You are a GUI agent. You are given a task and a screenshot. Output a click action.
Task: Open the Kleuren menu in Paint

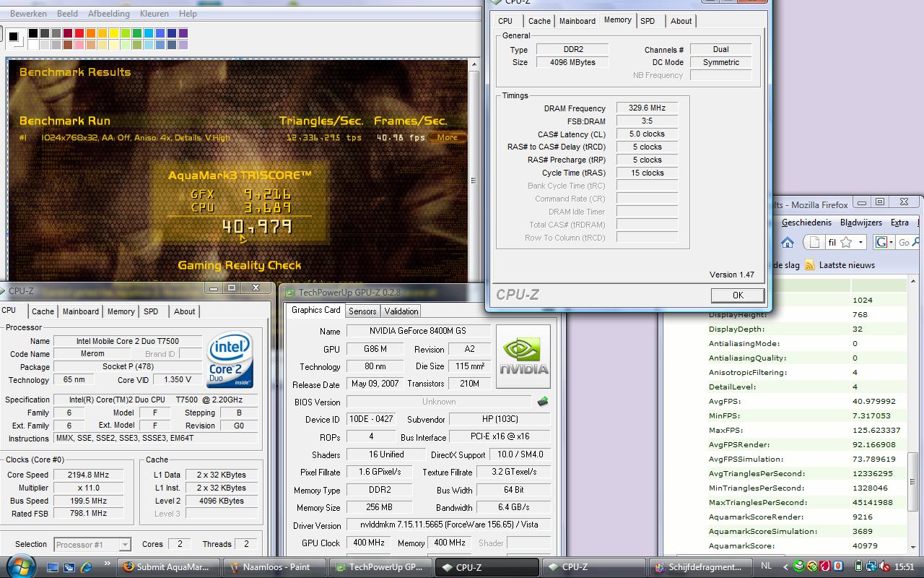pos(154,14)
